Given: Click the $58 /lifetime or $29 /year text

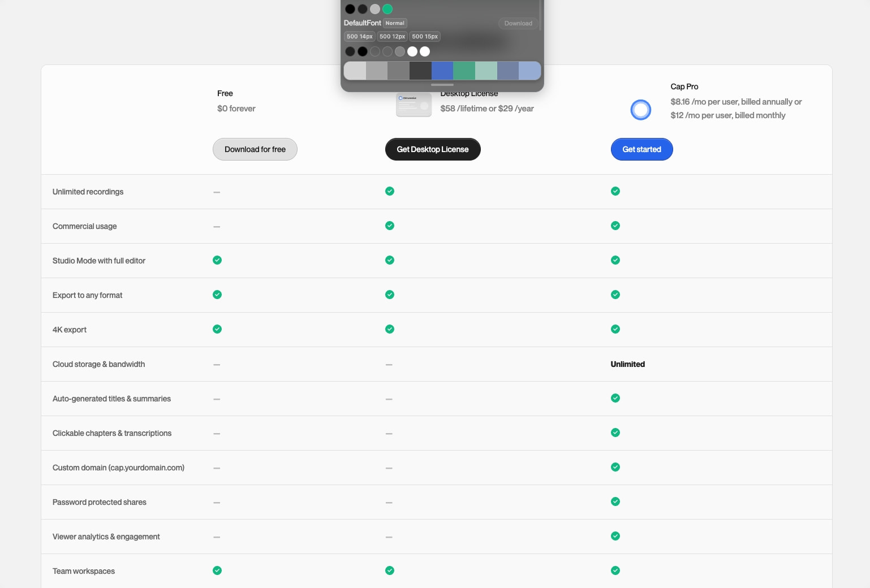Looking at the screenshot, I should (487, 109).
